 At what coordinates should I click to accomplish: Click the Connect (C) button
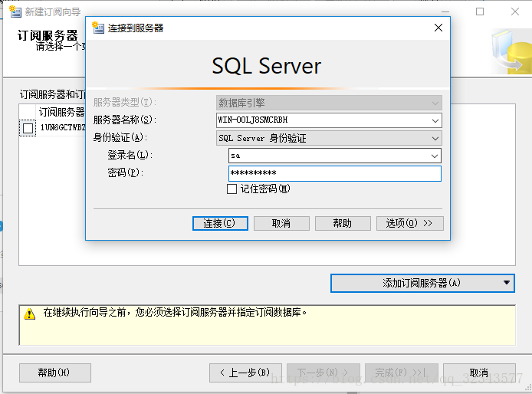pos(220,223)
